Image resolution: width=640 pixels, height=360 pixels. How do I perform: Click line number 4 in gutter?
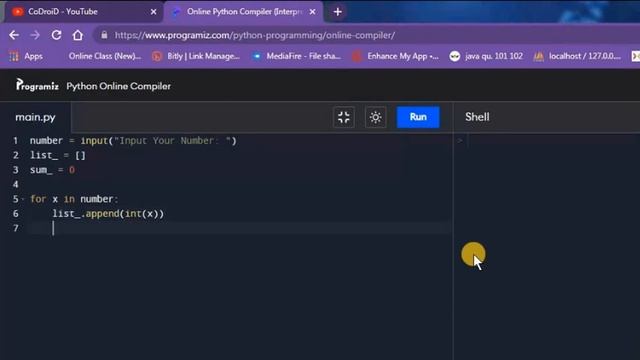click(x=16, y=184)
